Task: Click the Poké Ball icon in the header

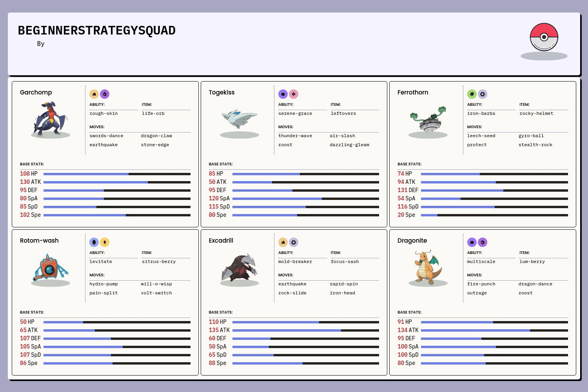Action: point(544,37)
